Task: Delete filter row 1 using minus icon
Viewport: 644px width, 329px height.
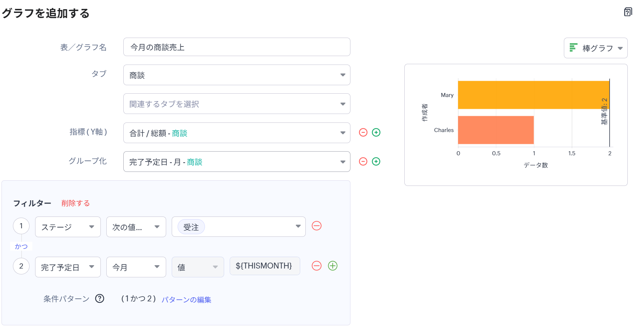Action: coord(316,226)
